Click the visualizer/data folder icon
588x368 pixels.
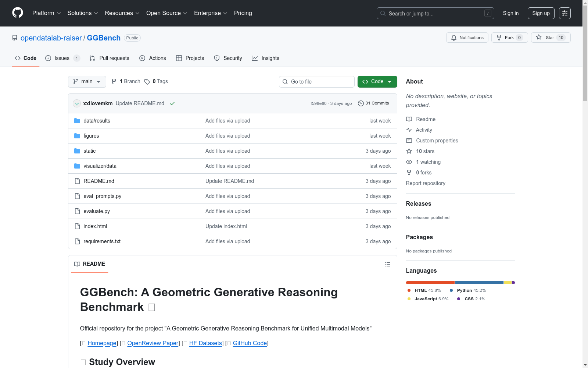pyautogui.click(x=77, y=166)
